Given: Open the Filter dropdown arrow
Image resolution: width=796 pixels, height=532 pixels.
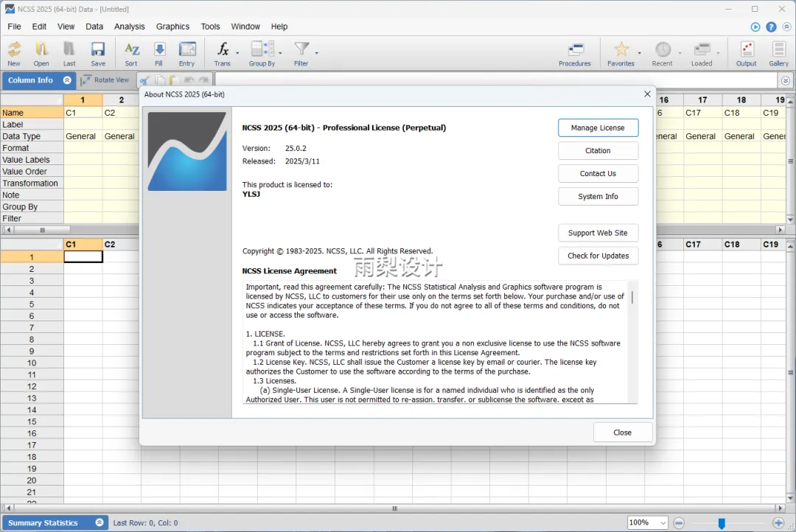Looking at the screenshot, I should click(316, 53).
